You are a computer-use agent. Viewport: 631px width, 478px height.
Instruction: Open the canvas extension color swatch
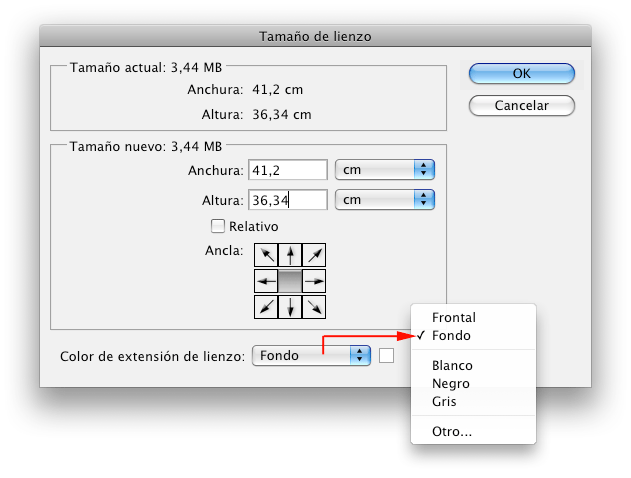386,356
